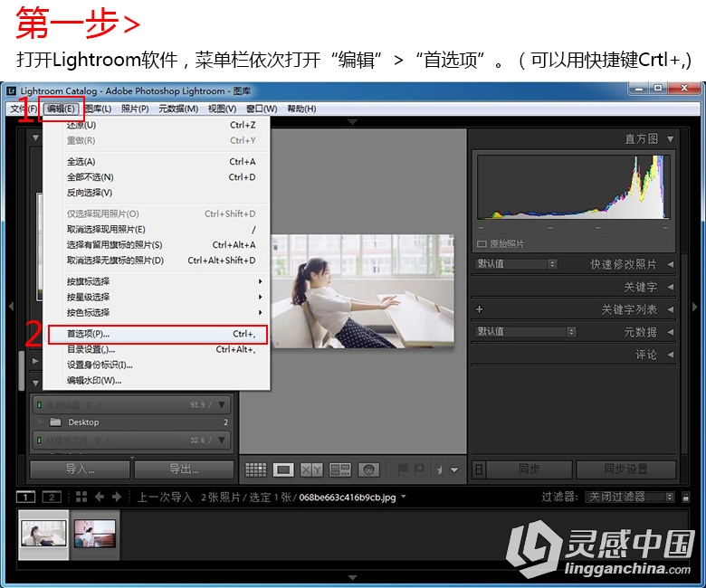Expand the 评论 panel

coord(671,355)
